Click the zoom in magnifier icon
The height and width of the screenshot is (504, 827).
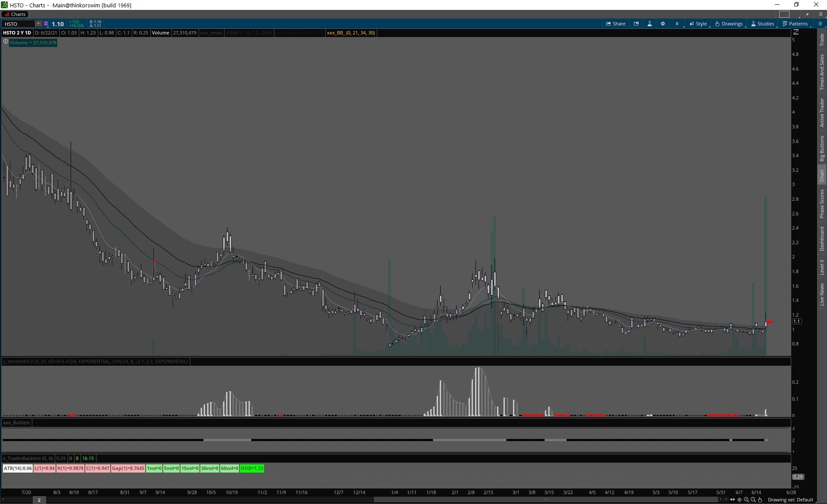tap(746, 500)
